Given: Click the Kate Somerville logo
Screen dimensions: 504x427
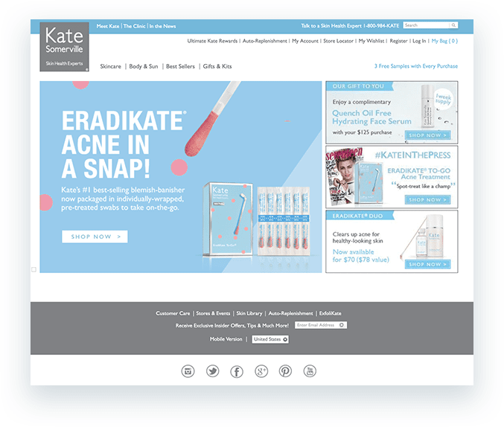Looking at the screenshot, I should 64,47.
